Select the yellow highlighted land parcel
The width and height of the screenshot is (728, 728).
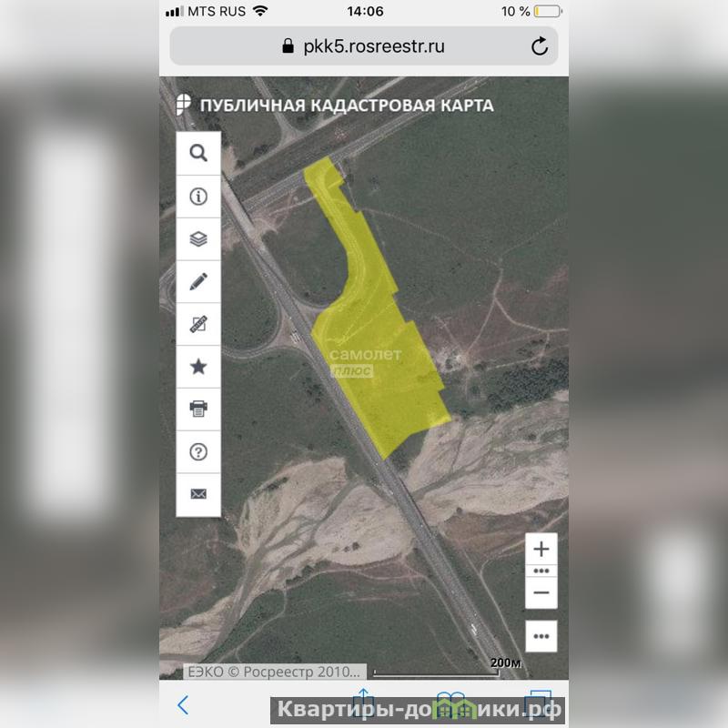click(x=382, y=364)
